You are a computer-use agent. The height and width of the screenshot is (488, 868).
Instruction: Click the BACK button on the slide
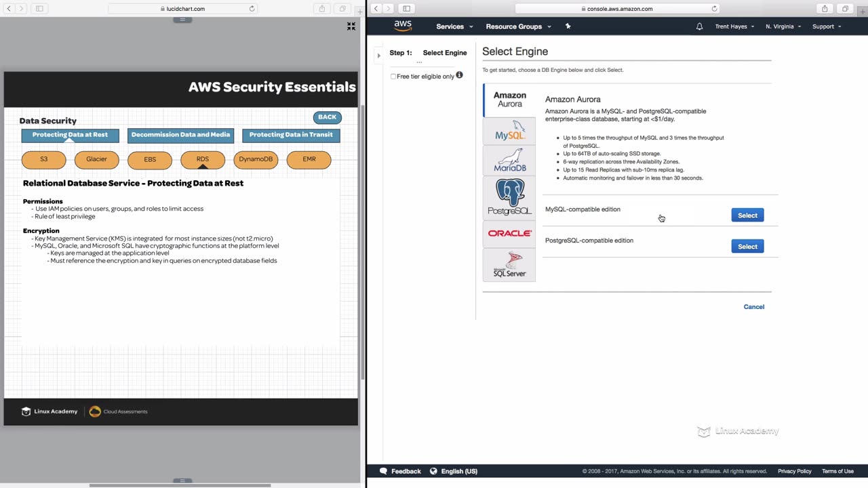(x=327, y=117)
